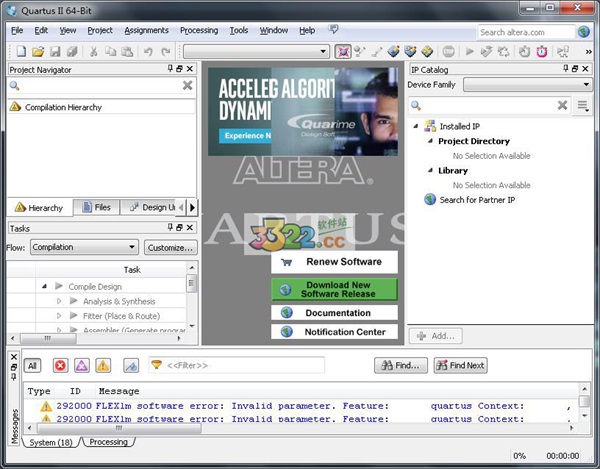This screenshot has height=469, width=600.
Task: Open the File menu
Action: (17, 30)
